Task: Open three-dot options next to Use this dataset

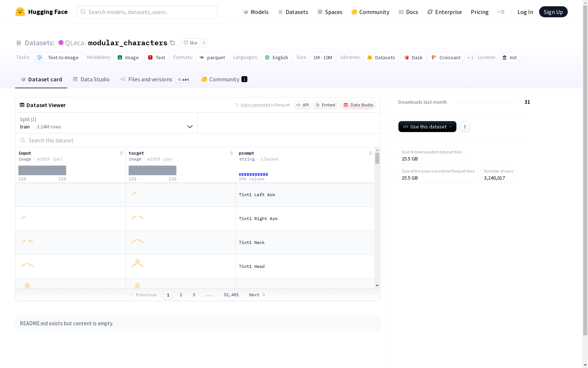Action: (x=465, y=127)
